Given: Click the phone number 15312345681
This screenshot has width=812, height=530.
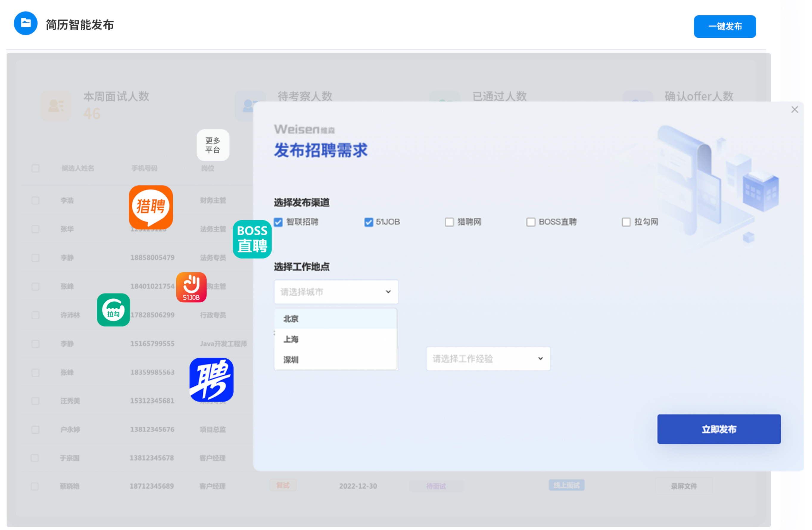Looking at the screenshot, I should point(152,401).
